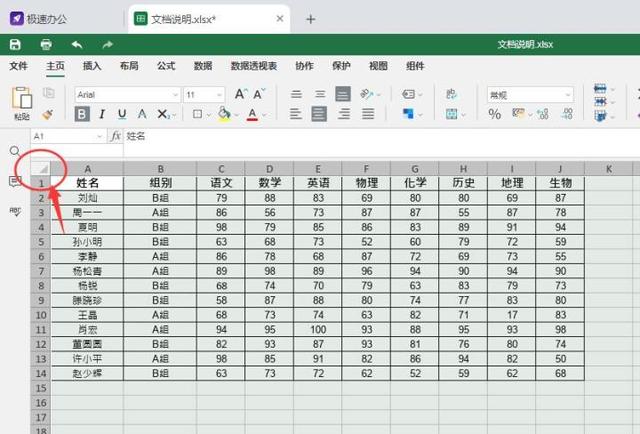The height and width of the screenshot is (434, 640).
Task: Open the borders dropdown arrow
Action: pos(209,115)
